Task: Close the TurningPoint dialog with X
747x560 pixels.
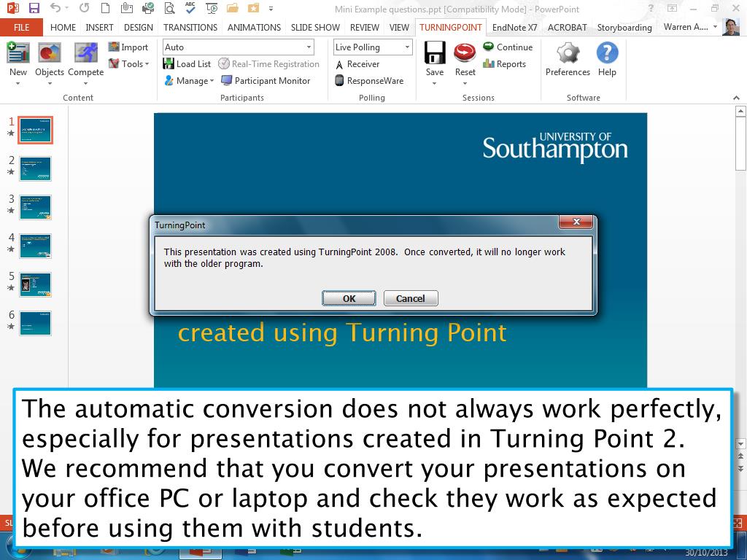Action: [576, 222]
